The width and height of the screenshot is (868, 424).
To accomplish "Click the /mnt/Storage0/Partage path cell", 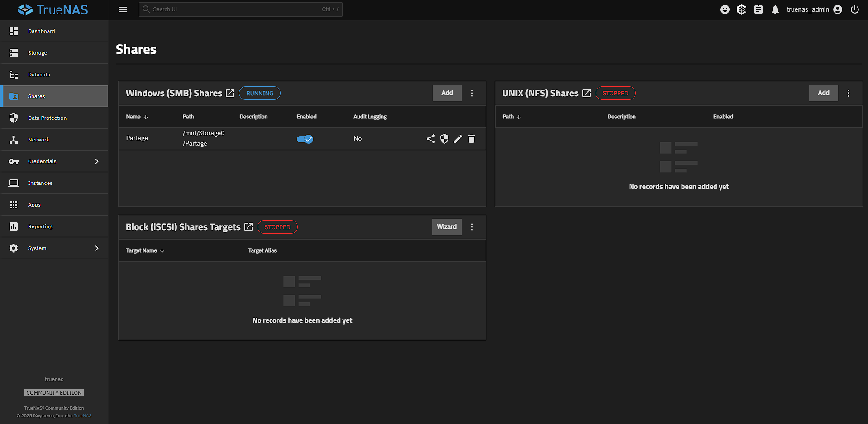I will [204, 138].
